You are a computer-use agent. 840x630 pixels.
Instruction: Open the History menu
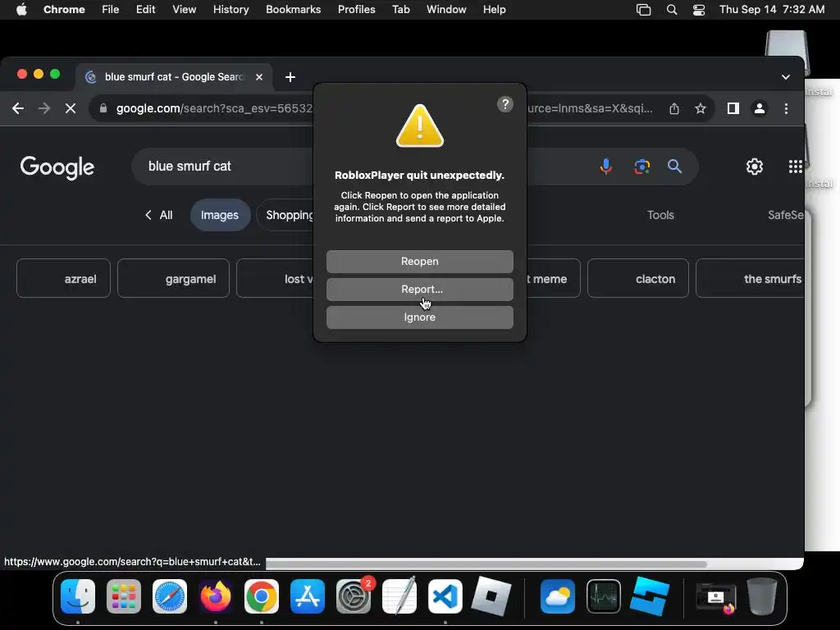231,10
